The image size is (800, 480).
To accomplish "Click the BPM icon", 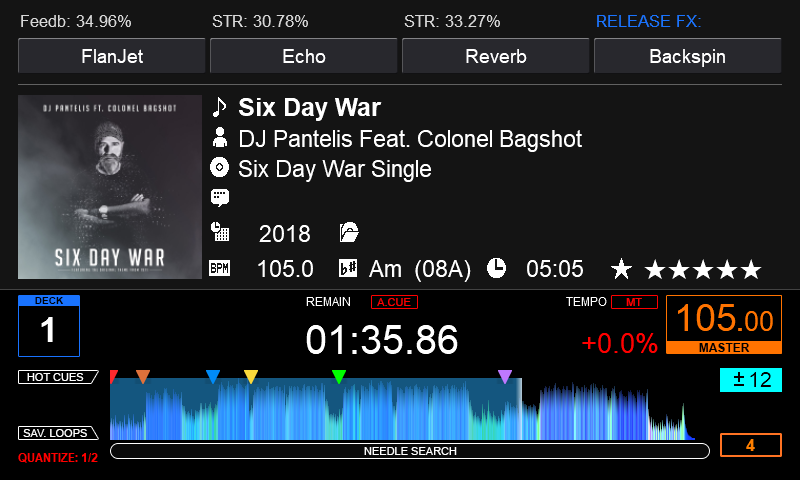I will click(219, 268).
